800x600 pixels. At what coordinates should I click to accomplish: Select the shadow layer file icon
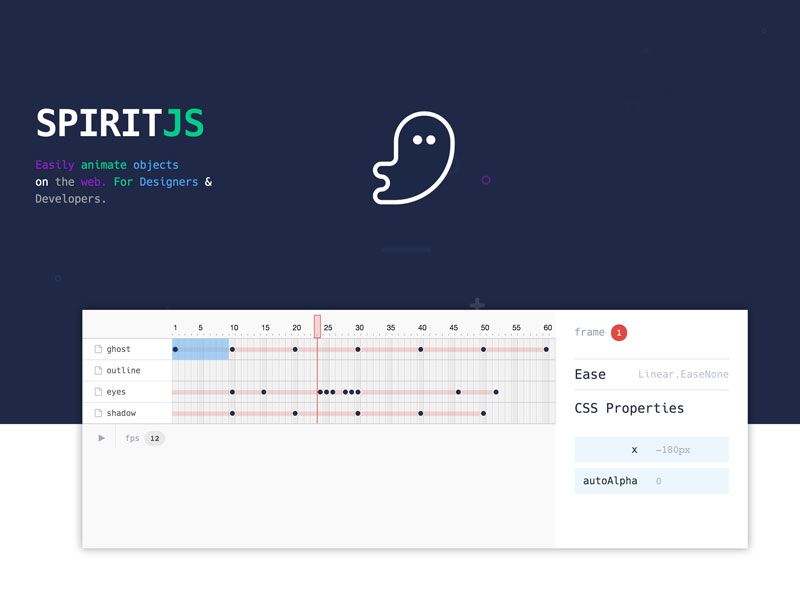tap(98, 413)
